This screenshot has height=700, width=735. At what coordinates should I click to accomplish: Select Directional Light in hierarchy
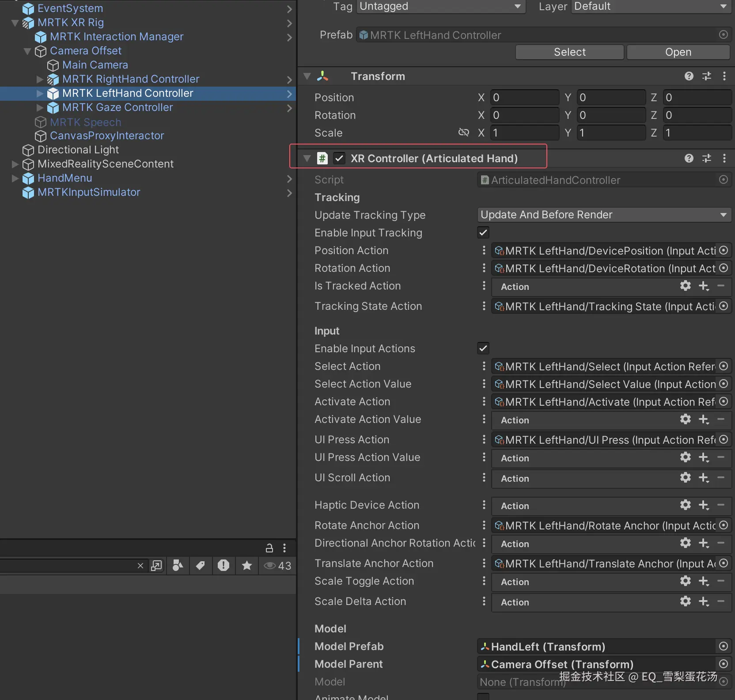pyautogui.click(x=78, y=150)
